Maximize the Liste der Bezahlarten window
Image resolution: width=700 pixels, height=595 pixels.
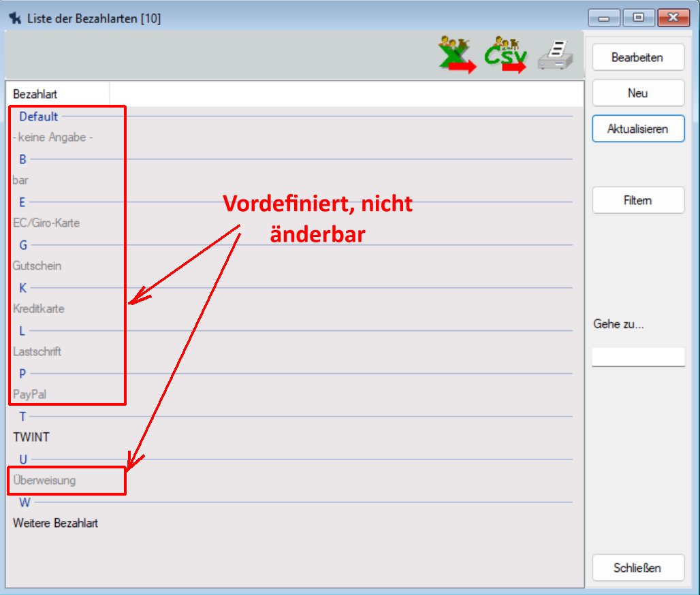[x=638, y=18]
